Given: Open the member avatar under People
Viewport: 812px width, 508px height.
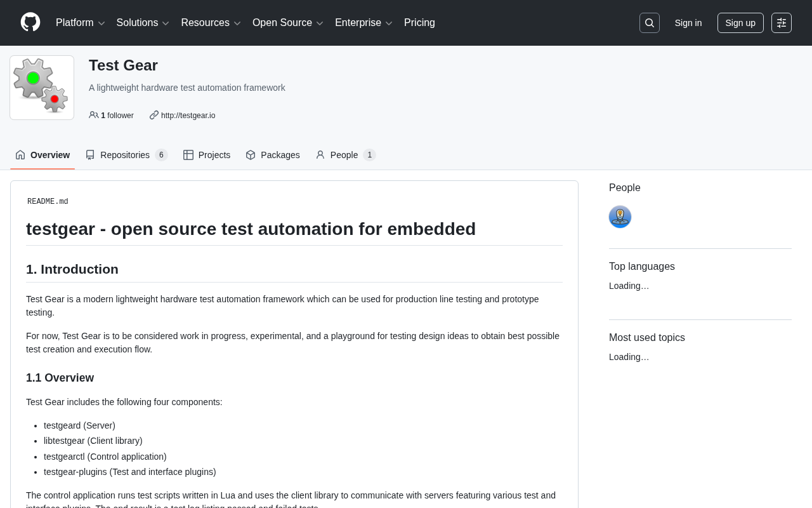Looking at the screenshot, I should coord(620,217).
